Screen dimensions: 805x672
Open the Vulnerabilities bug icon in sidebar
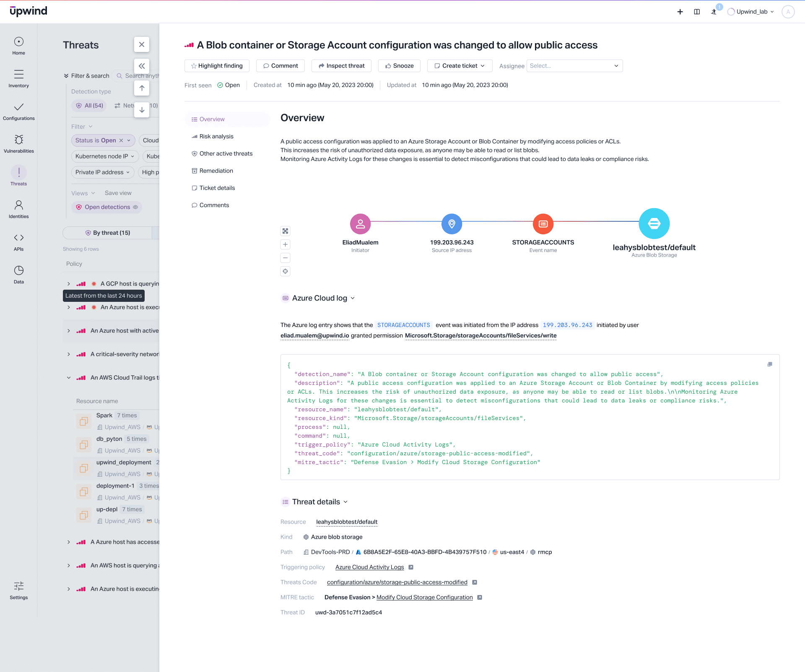(x=18, y=140)
